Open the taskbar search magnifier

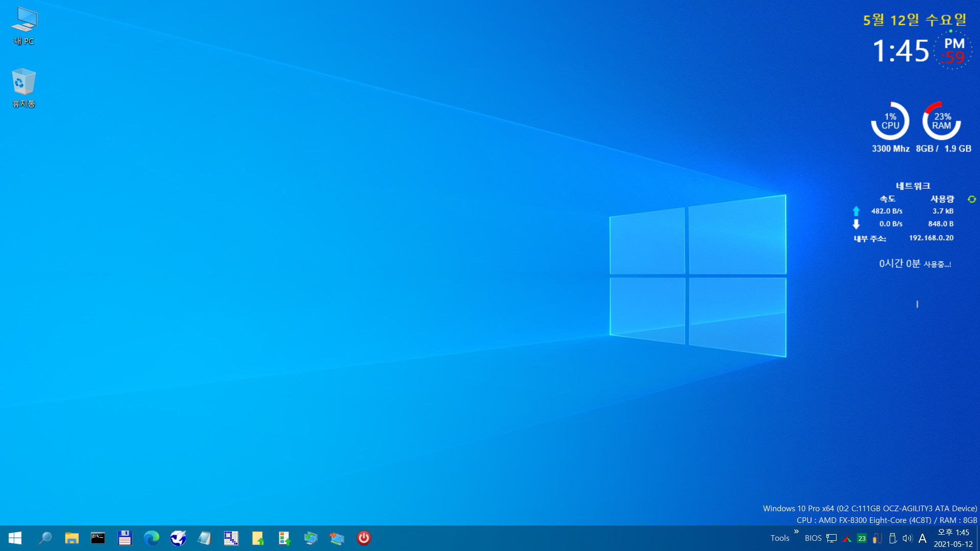45,538
